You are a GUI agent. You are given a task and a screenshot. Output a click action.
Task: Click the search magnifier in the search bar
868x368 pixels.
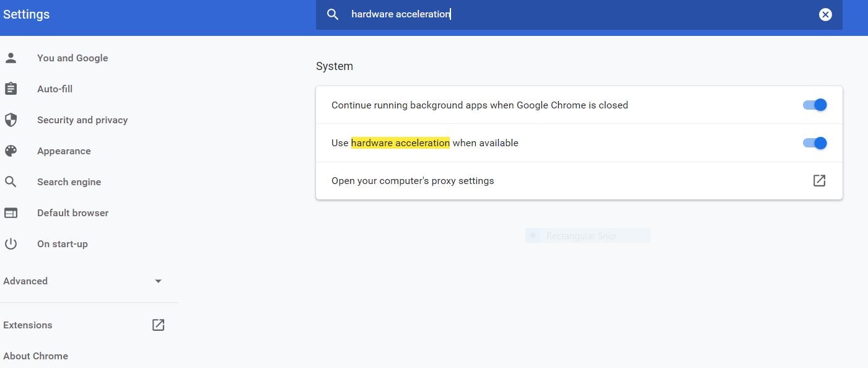click(333, 14)
